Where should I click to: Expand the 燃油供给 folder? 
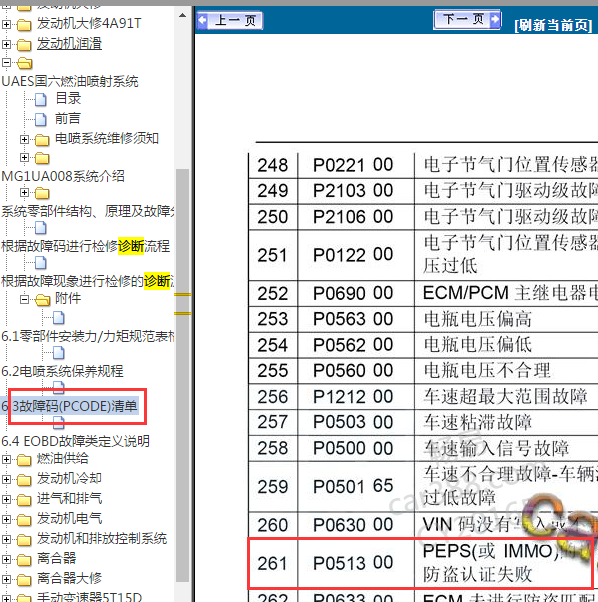click(x=6, y=459)
